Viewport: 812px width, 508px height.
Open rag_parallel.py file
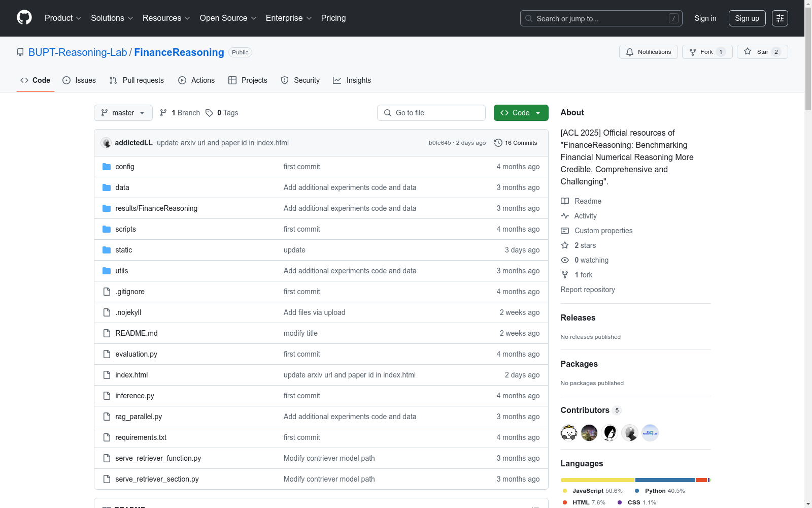coord(139,417)
